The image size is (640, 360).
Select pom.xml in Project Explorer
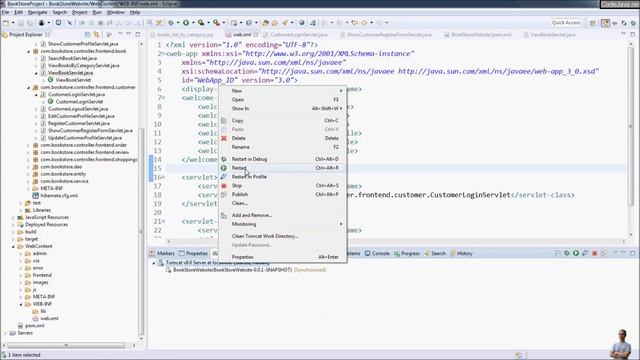[35, 326]
